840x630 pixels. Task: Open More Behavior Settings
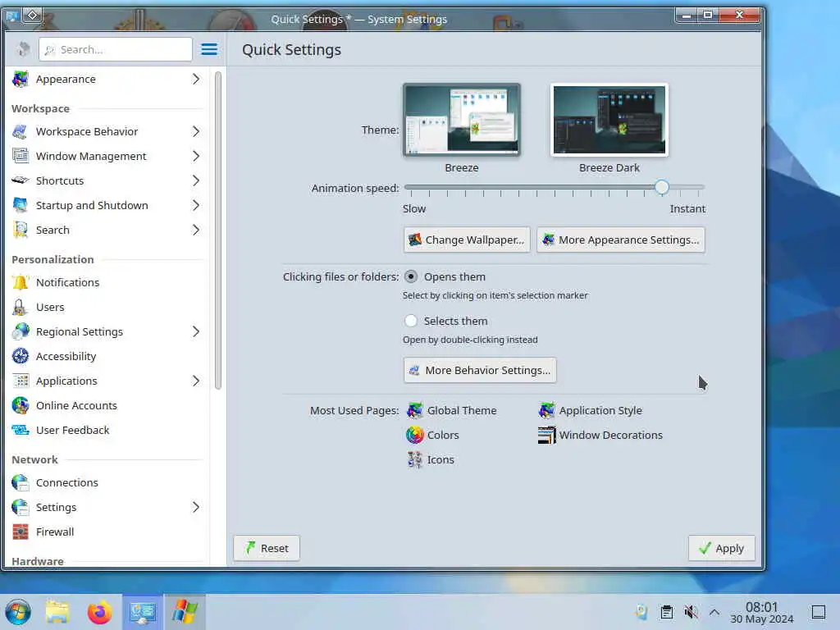pos(480,370)
